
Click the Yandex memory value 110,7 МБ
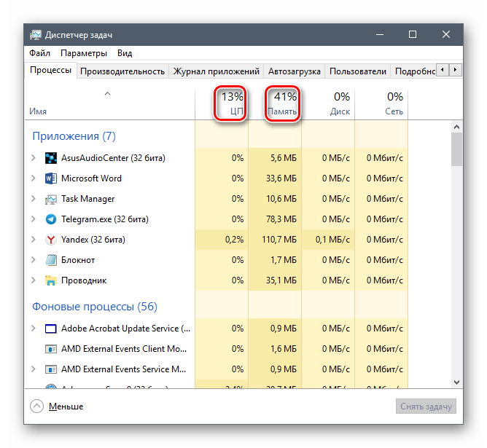279,240
